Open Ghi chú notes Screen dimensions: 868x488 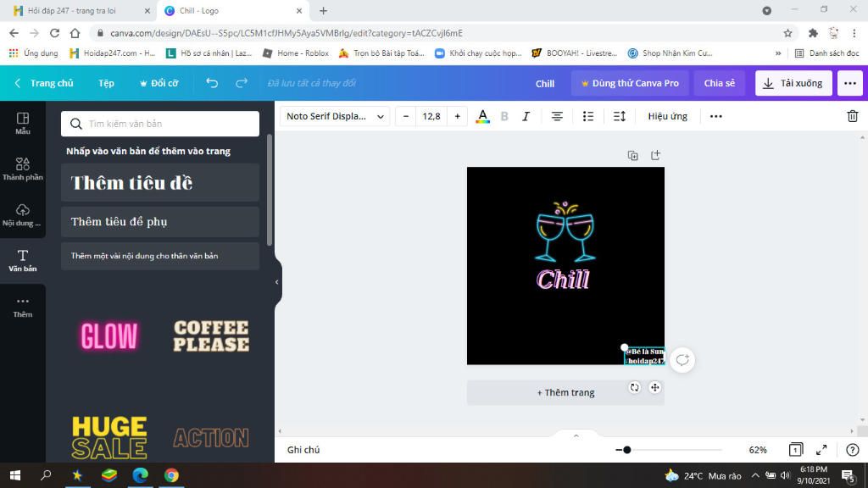(x=303, y=450)
